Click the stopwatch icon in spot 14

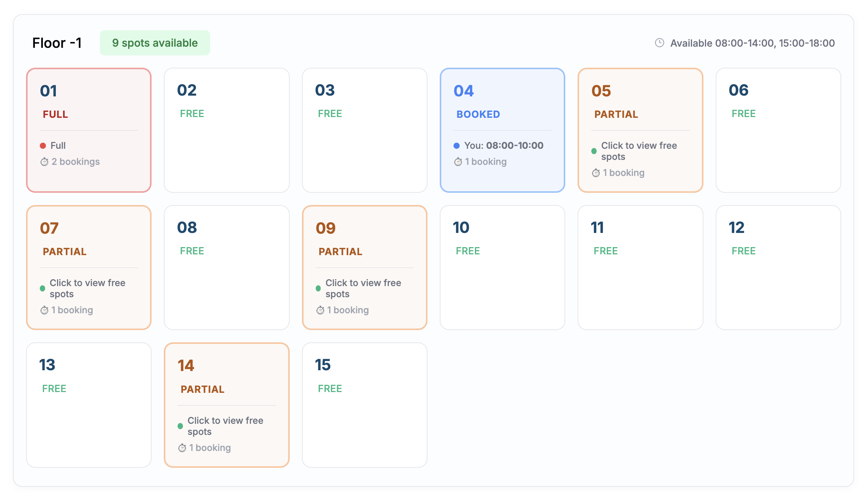coord(182,448)
